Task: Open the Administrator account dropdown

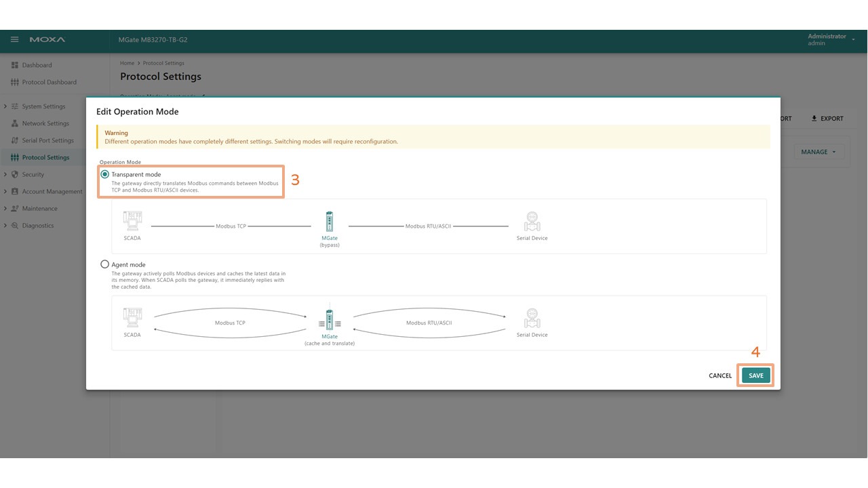Action: 831,40
